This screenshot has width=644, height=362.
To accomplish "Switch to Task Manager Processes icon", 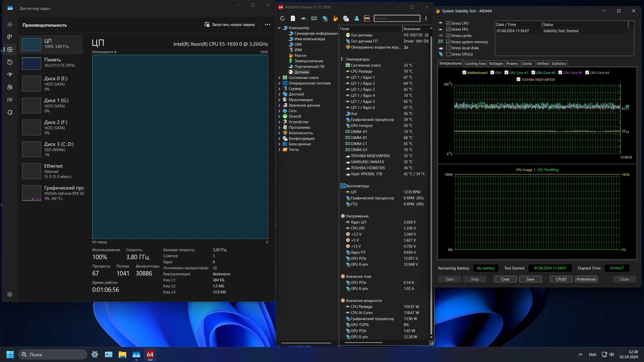I will [10, 37].
